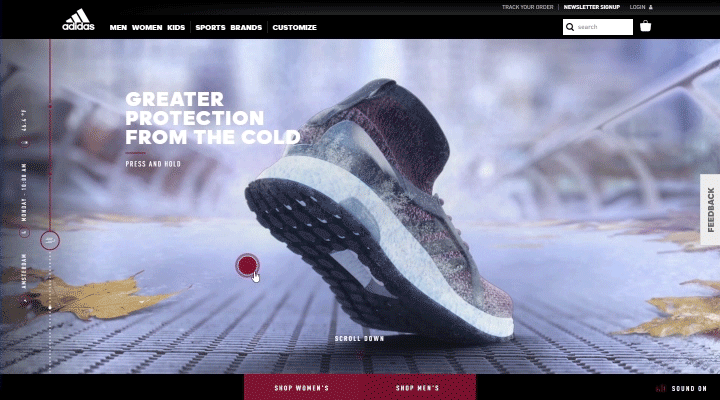The width and height of the screenshot is (720, 400).
Task: Open the Men menu
Action: [x=118, y=28]
